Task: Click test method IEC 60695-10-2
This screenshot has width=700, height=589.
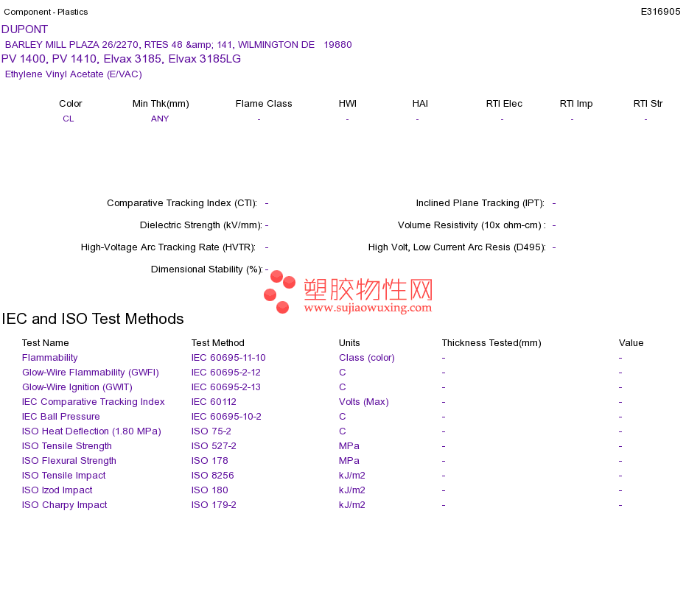Action: pyautogui.click(x=226, y=417)
